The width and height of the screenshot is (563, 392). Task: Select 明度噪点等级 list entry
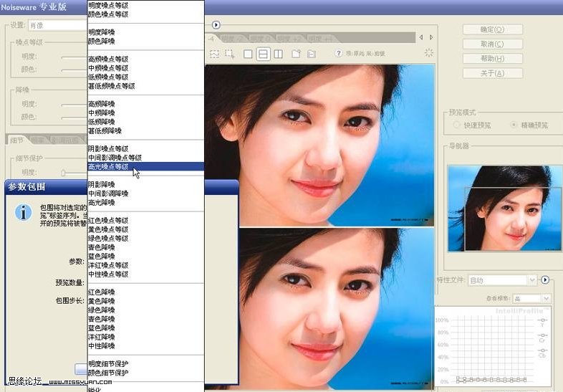pyautogui.click(x=146, y=5)
